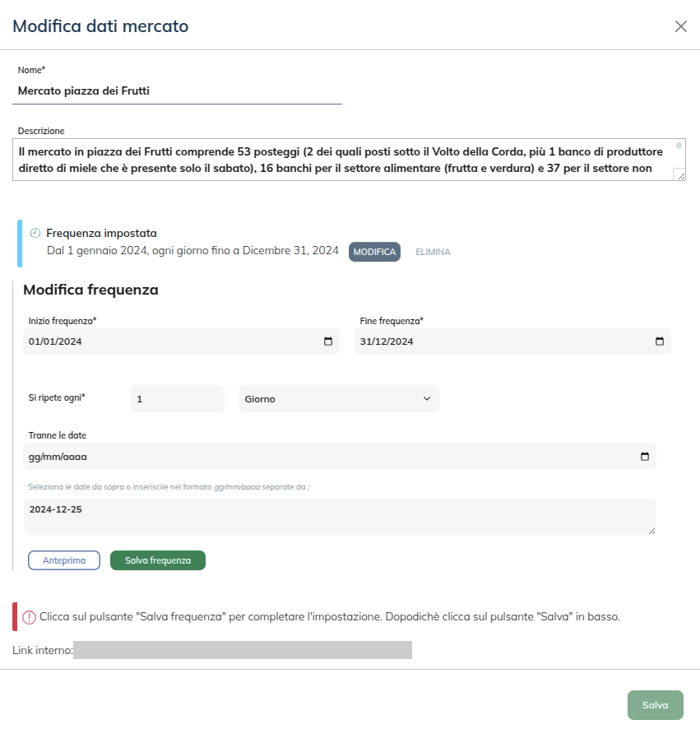Click the MODIFICA frequency button

(x=374, y=252)
